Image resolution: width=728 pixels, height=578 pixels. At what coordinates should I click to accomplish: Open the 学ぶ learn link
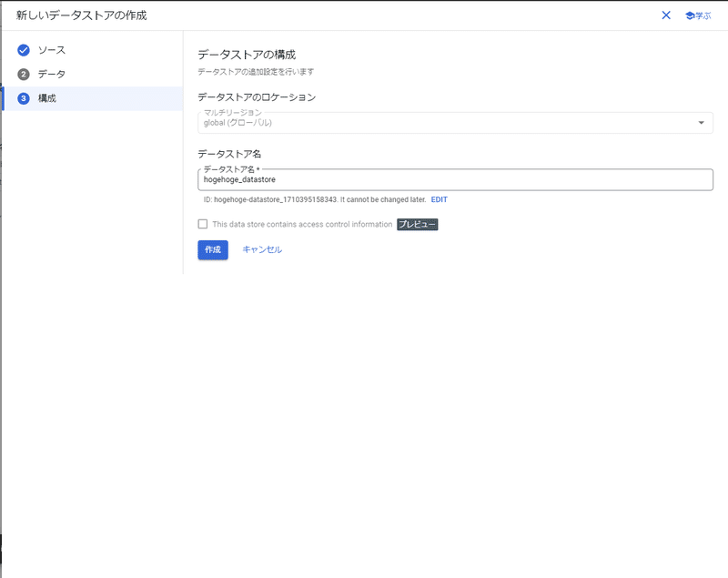coord(698,15)
